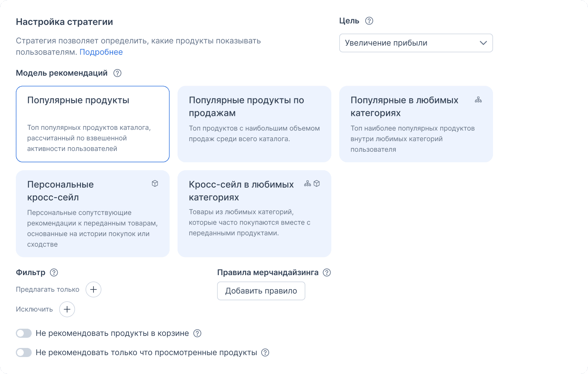588x374 pixels.
Task: Select the Популярные в любимых категориях model
Action: point(416,124)
